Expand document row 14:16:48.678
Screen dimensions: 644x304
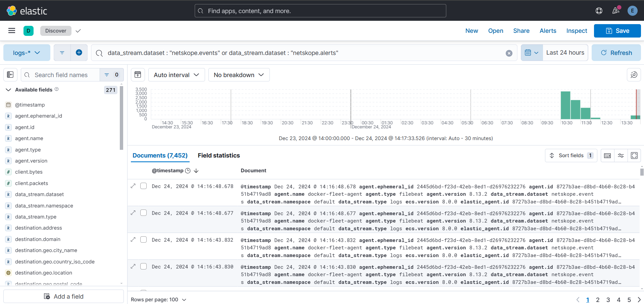133,186
